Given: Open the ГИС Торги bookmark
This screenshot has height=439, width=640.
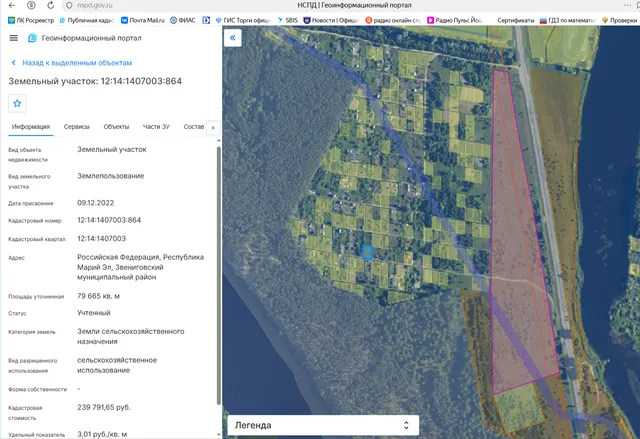Looking at the screenshot, I should [x=243, y=20].
